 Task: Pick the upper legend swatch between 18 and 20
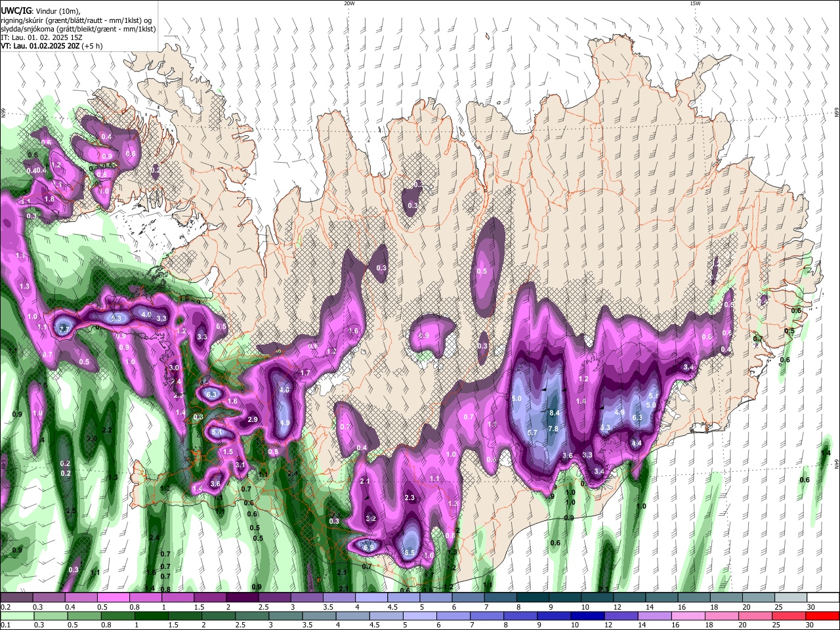pyautogui.click(x=725, y=598)
